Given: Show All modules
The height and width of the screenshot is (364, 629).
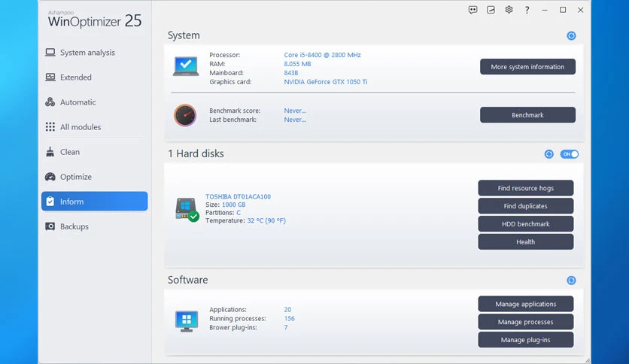Looking at the screenshot, I should [94, 127].
